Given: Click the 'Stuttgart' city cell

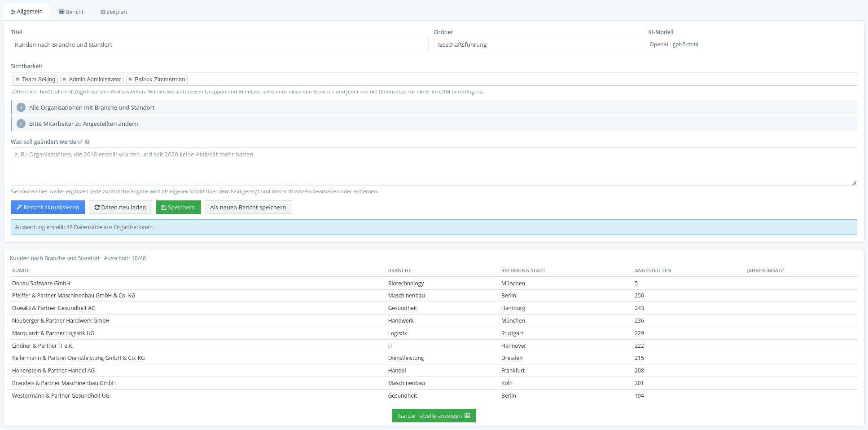Looking at the screenshot, I should click(512, 333).
